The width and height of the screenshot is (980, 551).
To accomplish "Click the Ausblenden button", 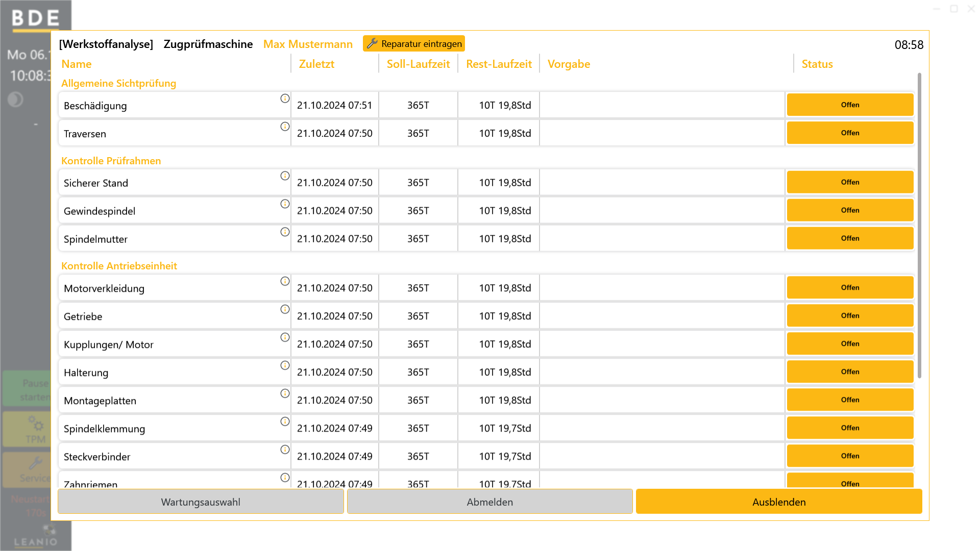I will [x=779, y=502].
